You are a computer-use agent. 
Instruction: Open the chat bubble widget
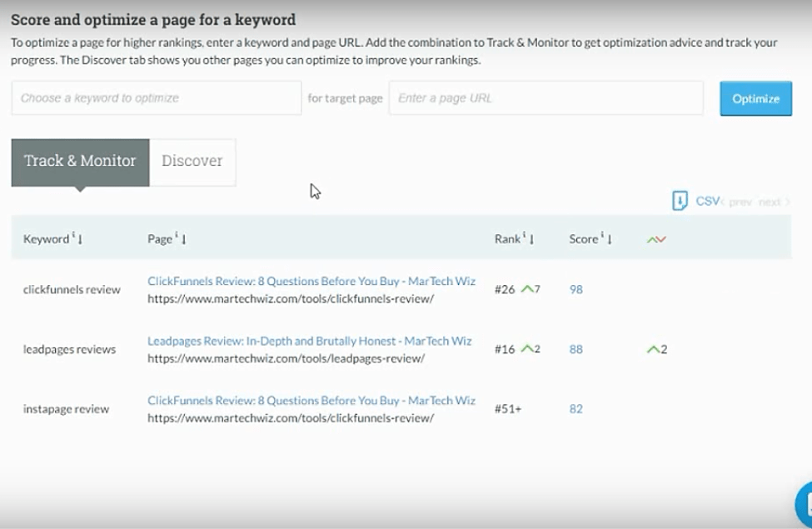[803, 504]
